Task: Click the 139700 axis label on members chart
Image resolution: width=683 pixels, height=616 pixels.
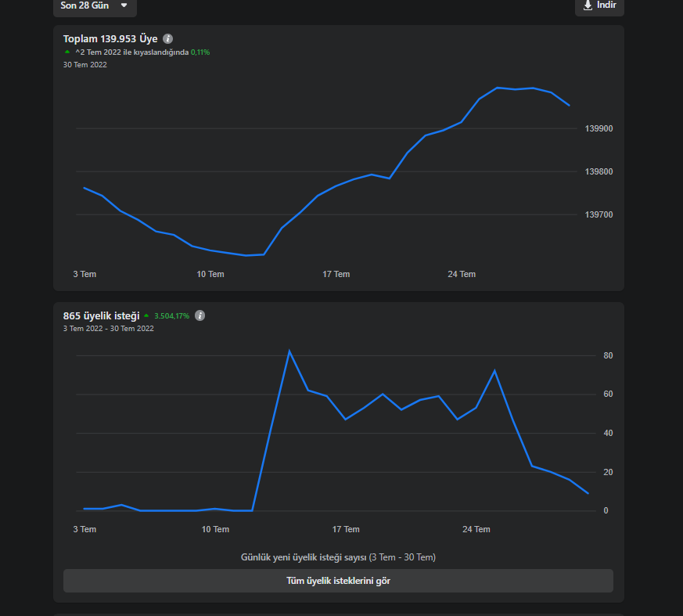Action: point(599,214)
